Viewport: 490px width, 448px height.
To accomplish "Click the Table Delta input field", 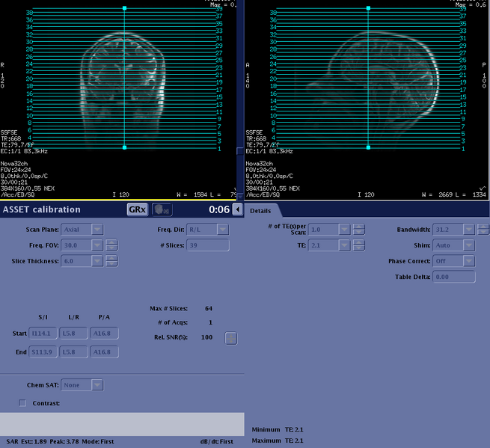I will [x=454, y=277].
